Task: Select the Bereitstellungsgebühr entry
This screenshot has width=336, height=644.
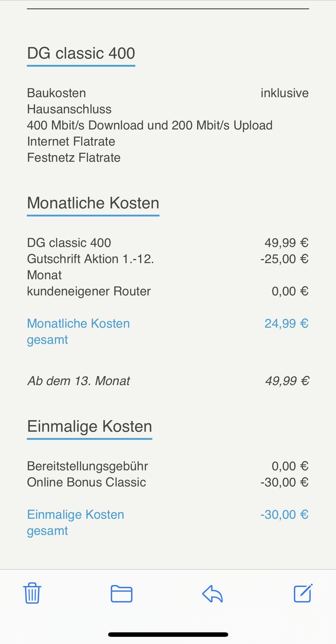Action: point(88,466)
